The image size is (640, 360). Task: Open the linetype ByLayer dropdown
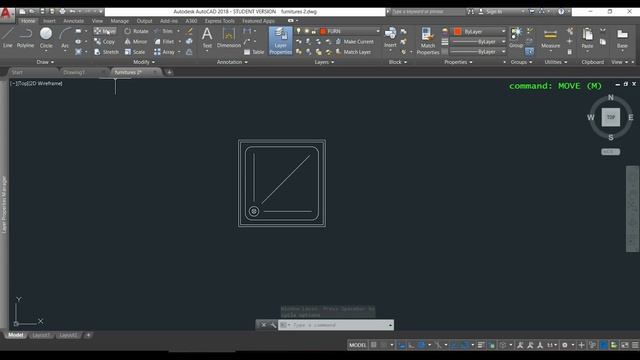503,52
